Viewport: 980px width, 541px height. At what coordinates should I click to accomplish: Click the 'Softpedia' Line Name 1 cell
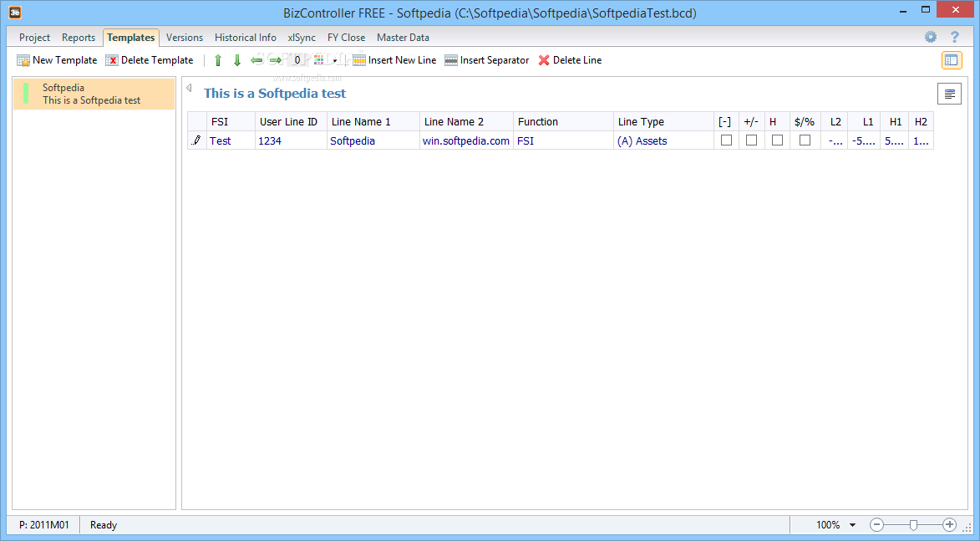coord(373,140)
